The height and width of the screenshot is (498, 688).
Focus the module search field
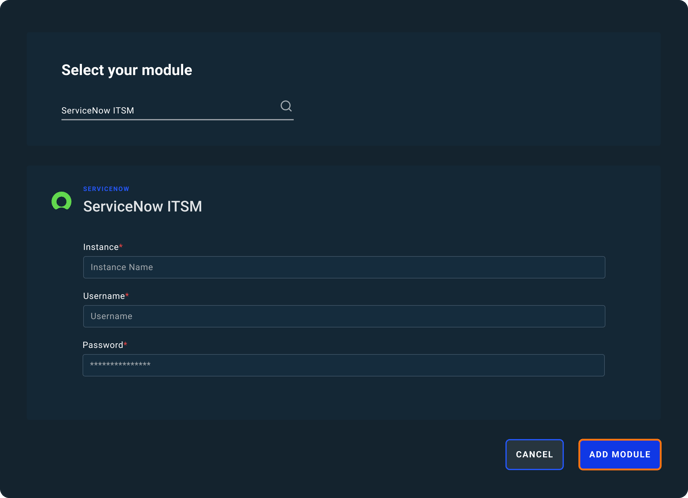tap(177, 110)
